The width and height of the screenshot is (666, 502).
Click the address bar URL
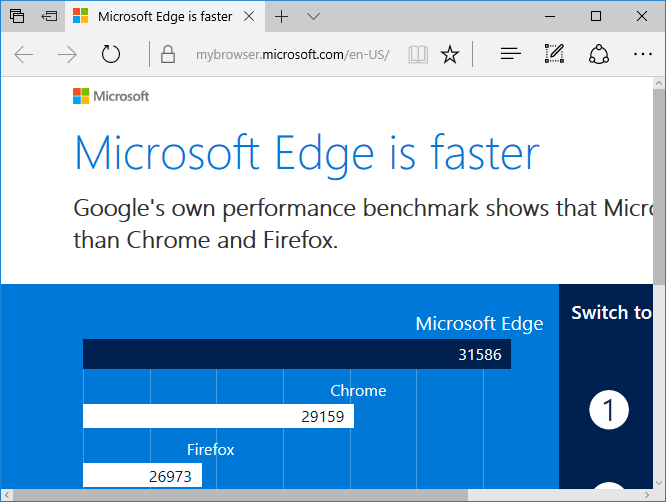pyautogui.click(x=292, y=54)
